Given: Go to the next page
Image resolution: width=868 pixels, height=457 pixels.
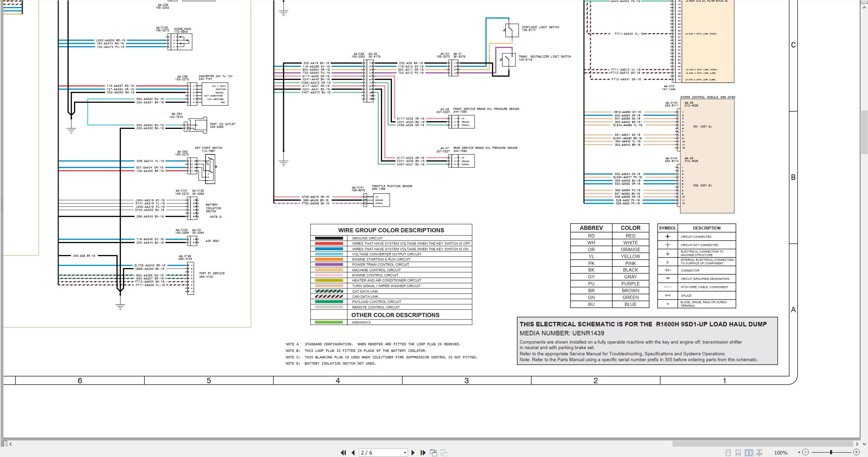Looking at the screenshot, I should [x=413, y=453].
